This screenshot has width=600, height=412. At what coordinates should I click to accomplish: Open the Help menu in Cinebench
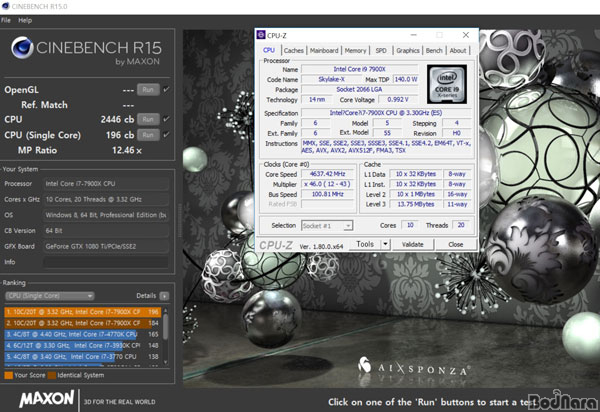[25, 20]
